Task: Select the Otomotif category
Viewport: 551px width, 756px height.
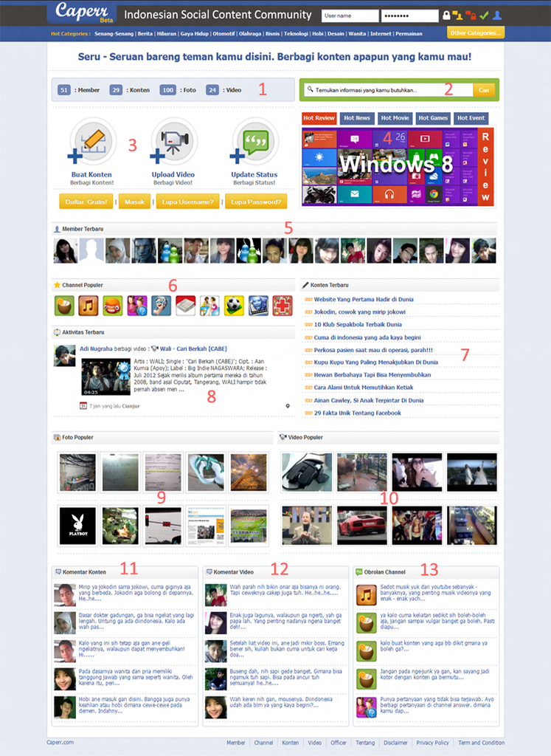Action: coord(224,34)
